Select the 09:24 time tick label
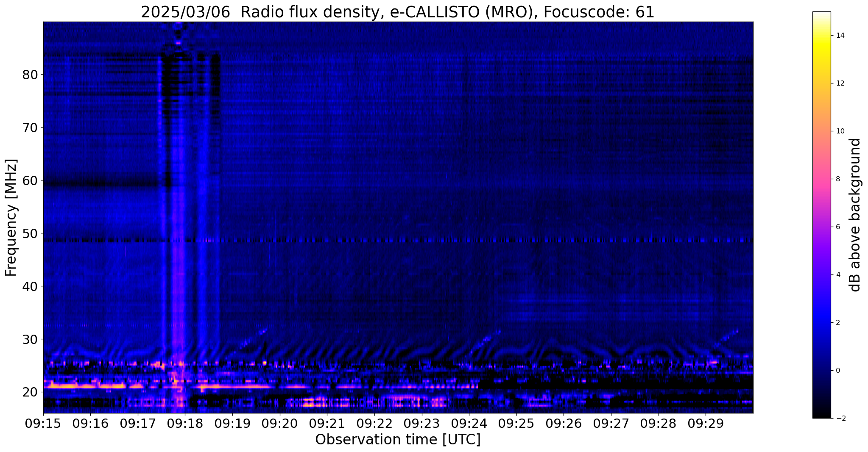Viewport: 868px width, 452px height. click(x=469, y=423)
